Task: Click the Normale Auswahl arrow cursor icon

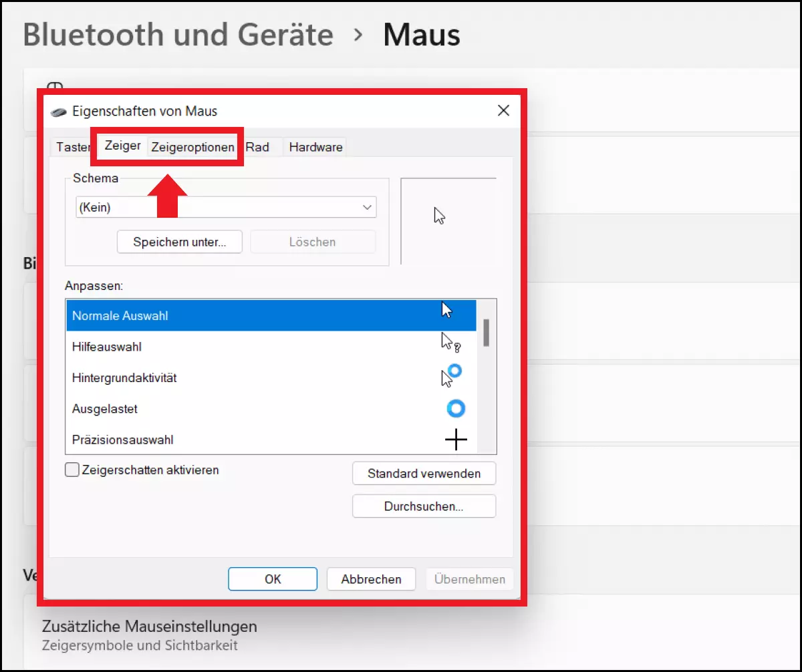Action: click(447, 309)
